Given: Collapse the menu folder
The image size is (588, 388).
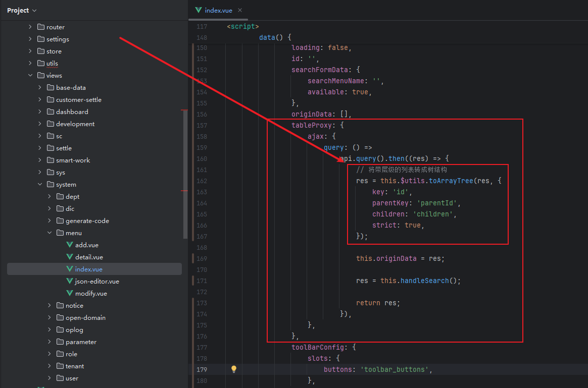Looking at the screenshot, I should coord(50,233).
